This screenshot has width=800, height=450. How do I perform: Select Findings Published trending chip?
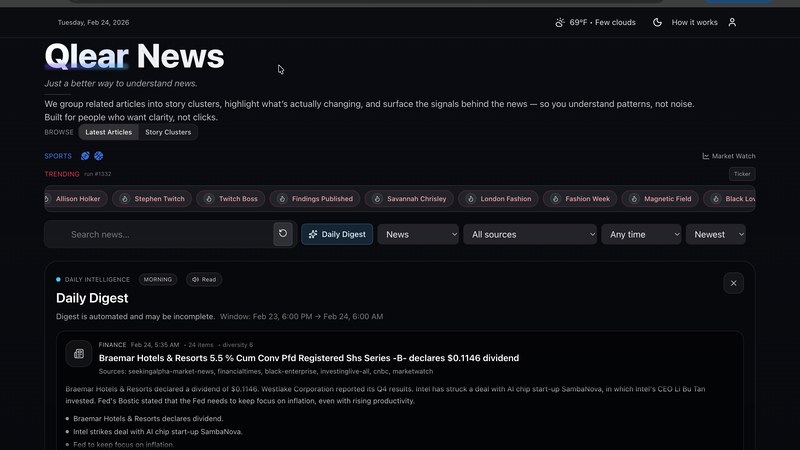tap(315, 199)
